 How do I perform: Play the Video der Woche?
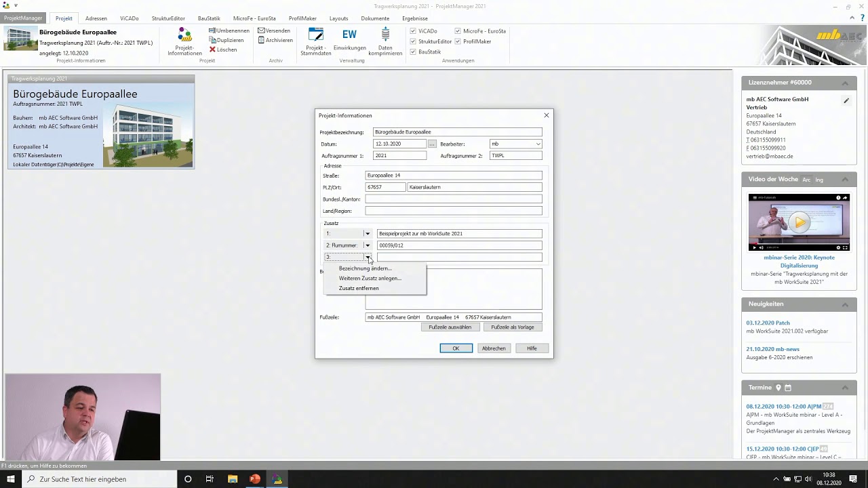click(800, 222)
